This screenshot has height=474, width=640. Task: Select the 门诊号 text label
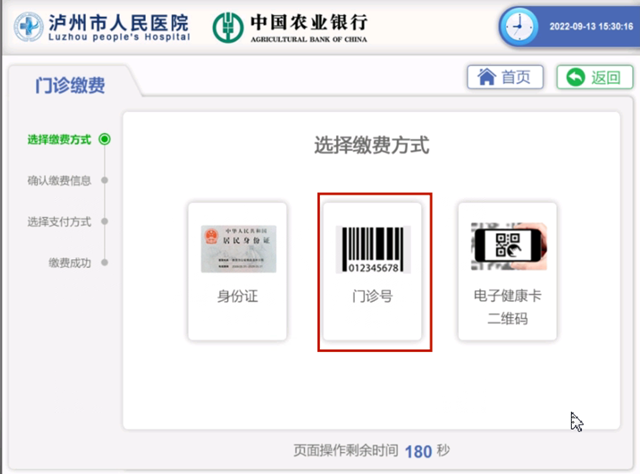tap(373, 296)
